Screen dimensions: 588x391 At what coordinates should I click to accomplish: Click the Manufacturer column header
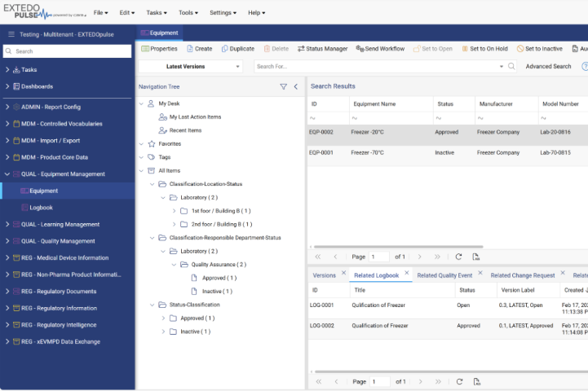[x=496, y=104]
